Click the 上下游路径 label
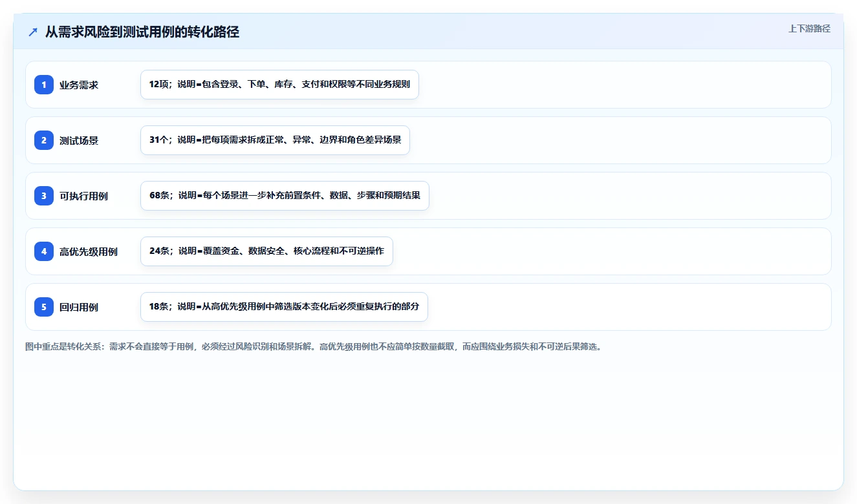The height and width of the screenshot is (504, 857). tap(809, 29)
